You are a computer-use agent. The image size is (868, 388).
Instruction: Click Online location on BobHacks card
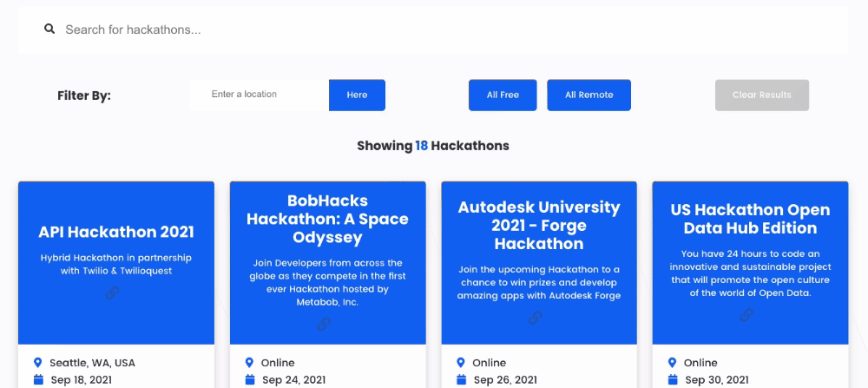point(278,363)
